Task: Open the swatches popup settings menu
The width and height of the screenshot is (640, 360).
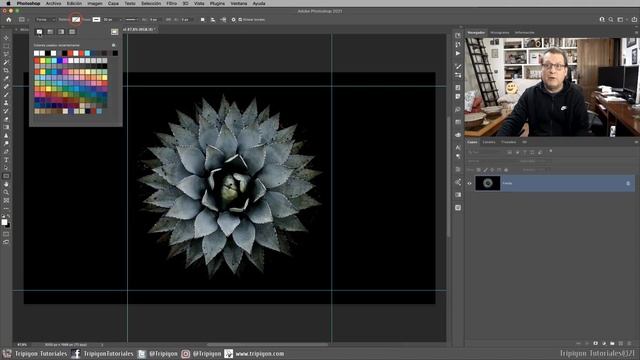Action: click(x=114, y=45)
